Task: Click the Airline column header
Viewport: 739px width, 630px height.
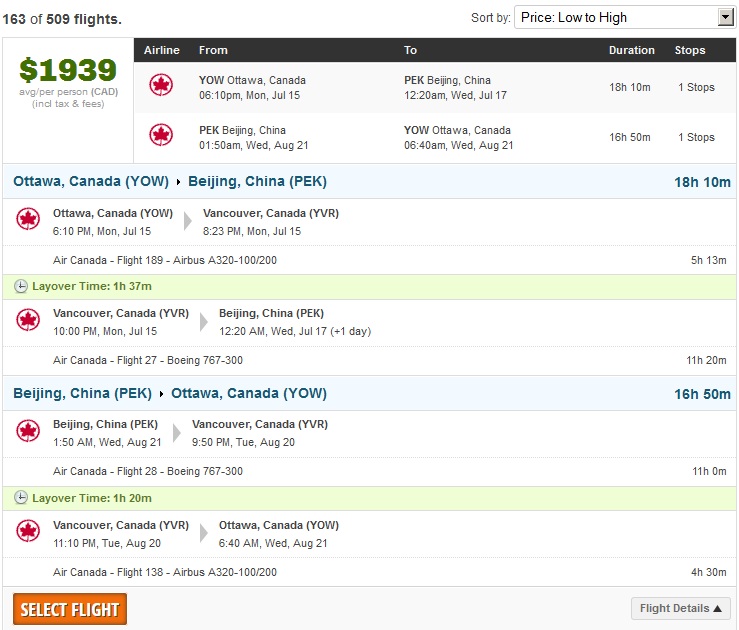Action: pyautogui.click(x=162, y=50)
